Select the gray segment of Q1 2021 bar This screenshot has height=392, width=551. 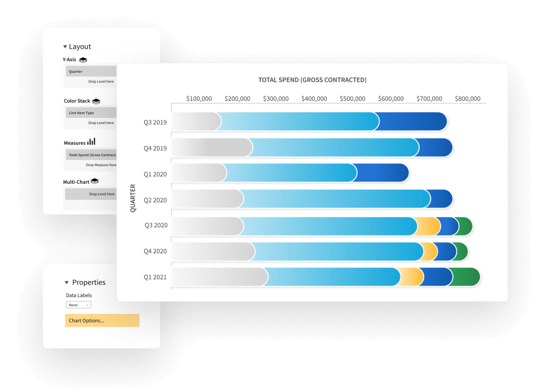coord(220,277)
